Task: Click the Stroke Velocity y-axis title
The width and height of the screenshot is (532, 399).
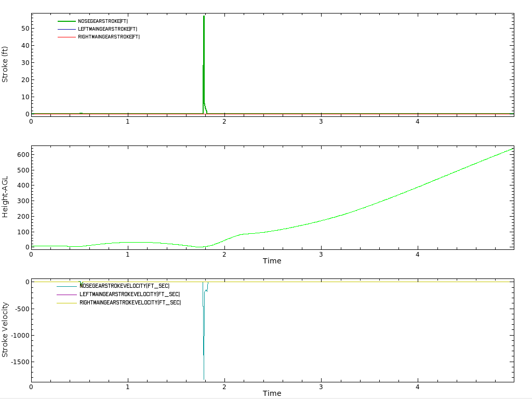Action: pos(5,329)
